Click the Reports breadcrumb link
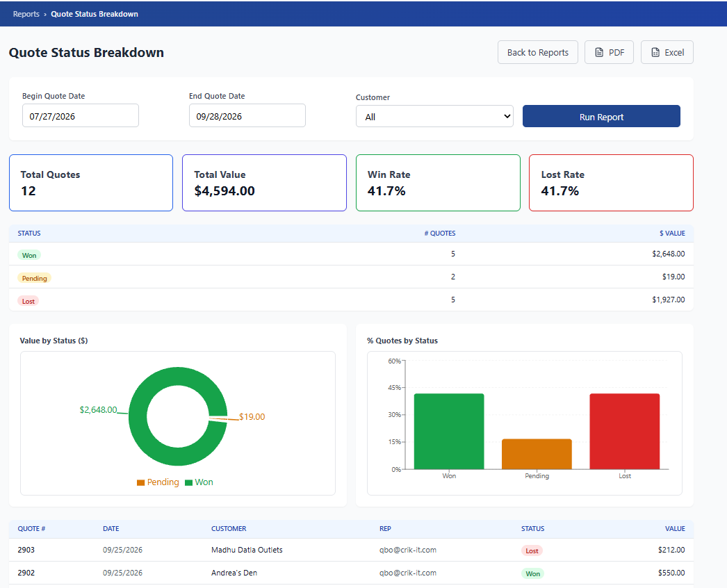The image size is (727, 588). (x=26, y=14)
